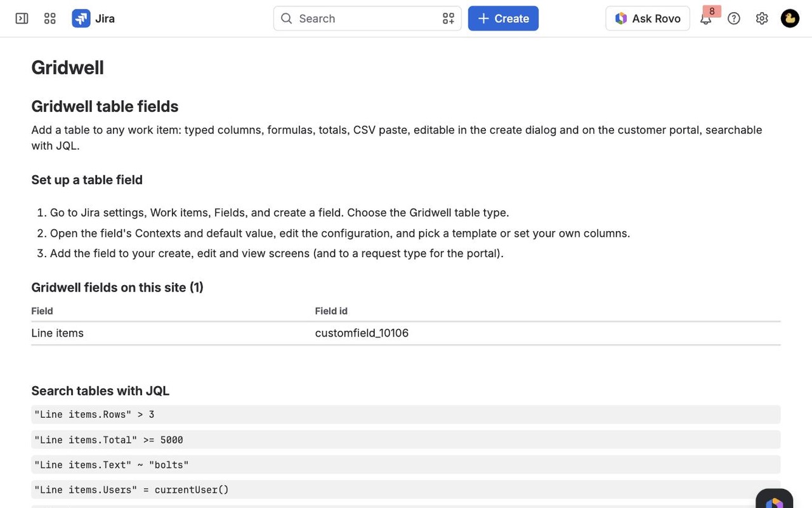
Task: Click the Field column header
Action: pos(42,311)
